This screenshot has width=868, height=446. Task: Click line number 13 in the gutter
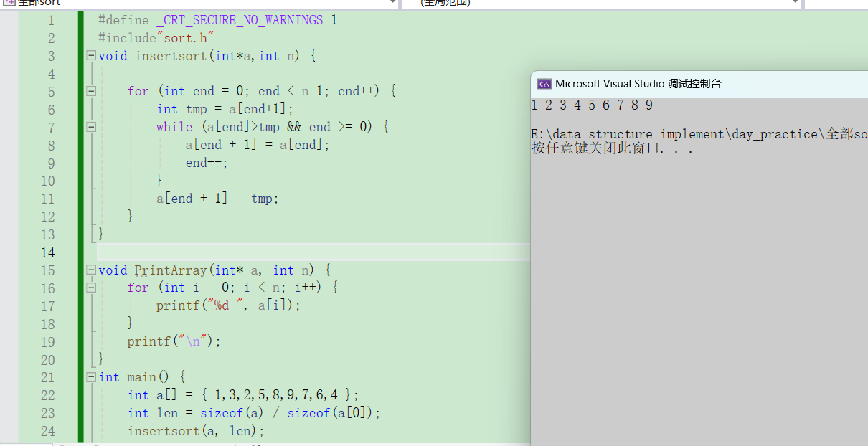pos(47,234)
